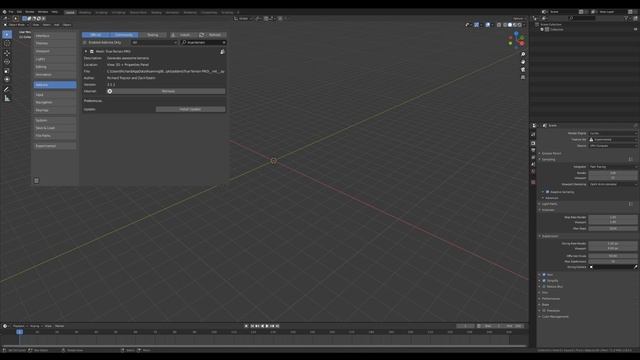This screenshot has height=360, width=640.
Task: Select the Annotate pencil tool
Action: pyautogui.click(x=7, y=89)
